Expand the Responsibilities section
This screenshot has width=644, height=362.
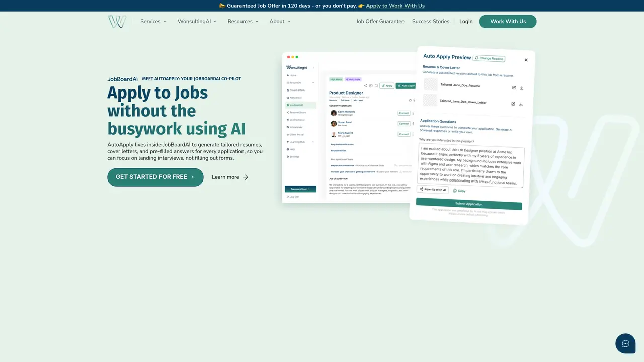coord(339,151)
